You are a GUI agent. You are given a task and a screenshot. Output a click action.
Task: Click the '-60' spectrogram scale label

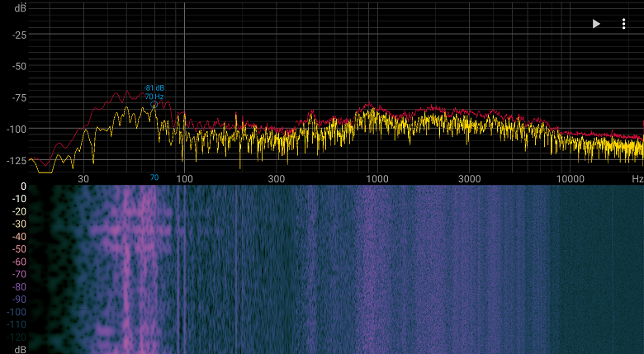click(20, 262)
